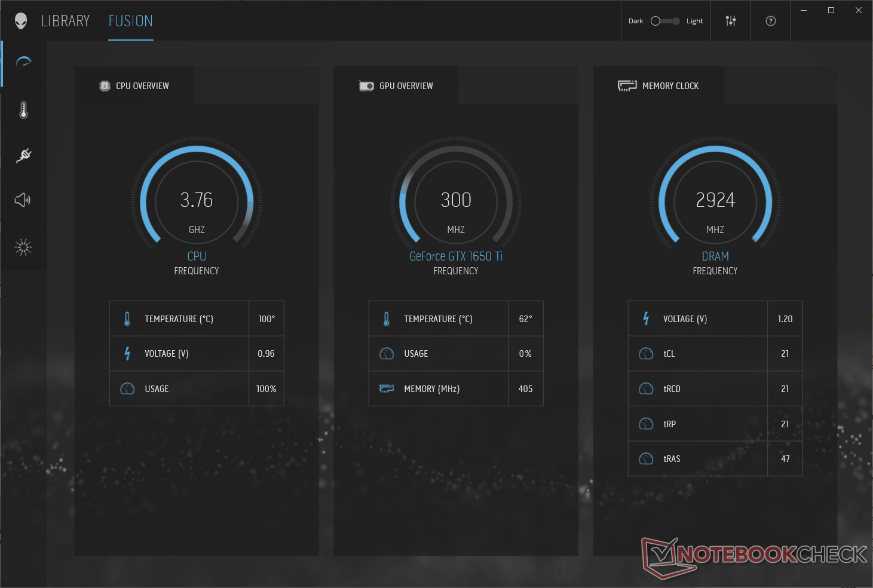Click the CPU temperature thermometer icon
Image resolution: width=873 pixels, height=588 pixels.
127,319
